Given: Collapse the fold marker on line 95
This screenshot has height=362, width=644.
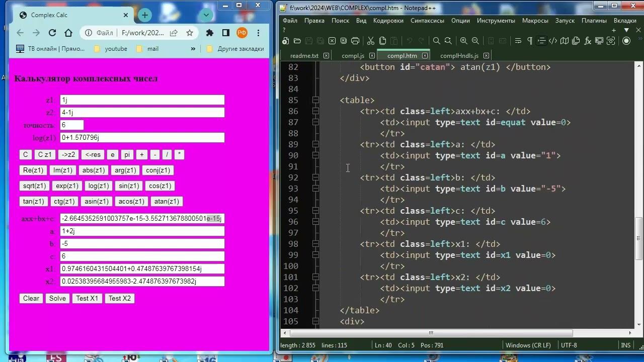Looking at the screenshot, I should 315,211.
